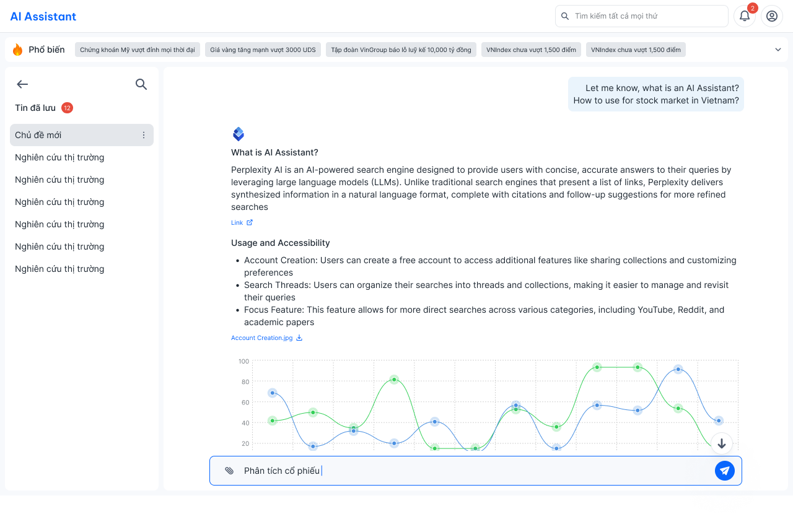
Task: Click Chứng khoán Mỹ vượt đỉnh tag
Action: click(138, 50)
